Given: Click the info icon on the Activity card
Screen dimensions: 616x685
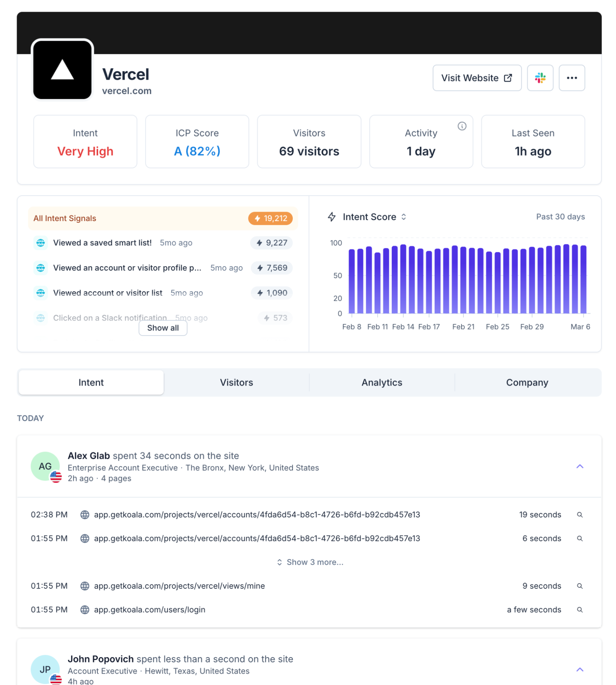Looking at the screenshot, I should 462,126.
